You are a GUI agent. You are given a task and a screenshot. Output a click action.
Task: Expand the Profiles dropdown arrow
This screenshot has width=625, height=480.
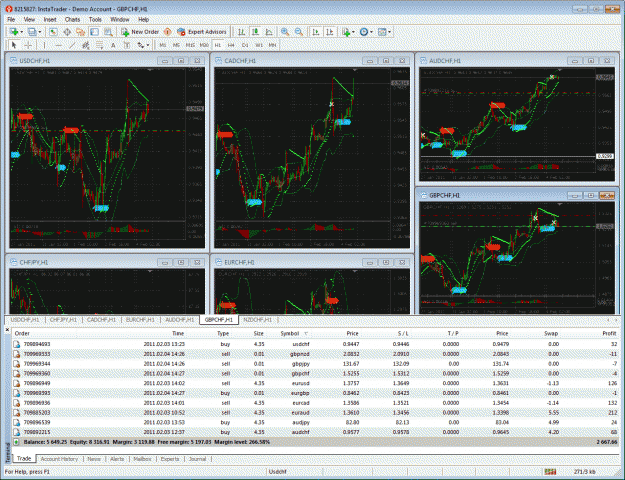tap(39, 32)
